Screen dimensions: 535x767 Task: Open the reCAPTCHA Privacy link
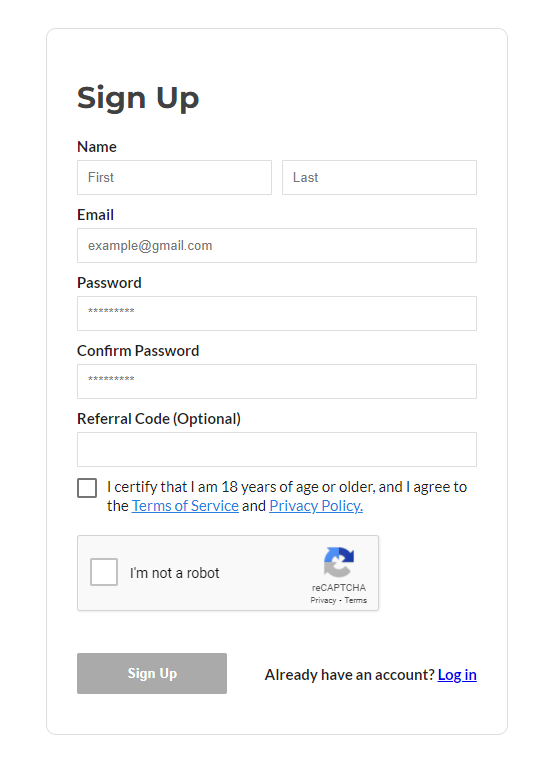[x=323, y=600]
